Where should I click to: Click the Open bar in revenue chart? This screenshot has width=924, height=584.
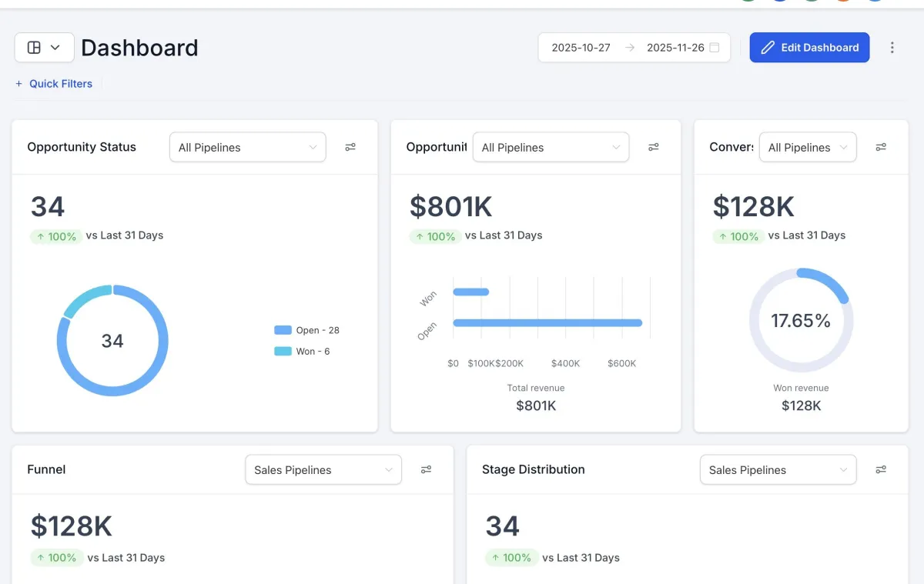click(547, 323)
